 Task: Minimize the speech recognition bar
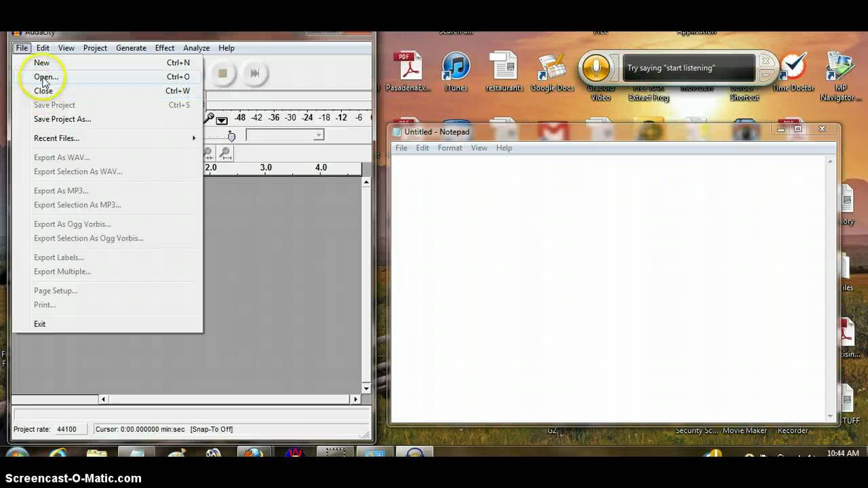tap(766, 75)
